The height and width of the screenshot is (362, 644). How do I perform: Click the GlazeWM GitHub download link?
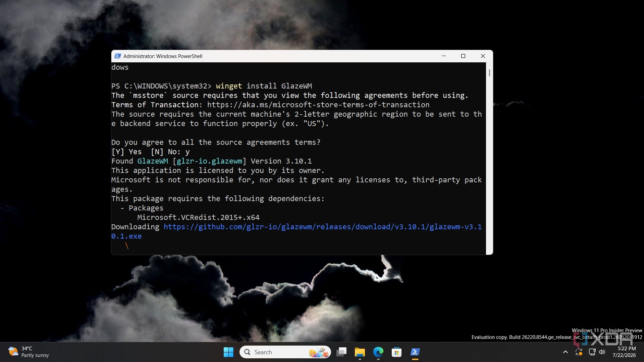tap(297, 231)
